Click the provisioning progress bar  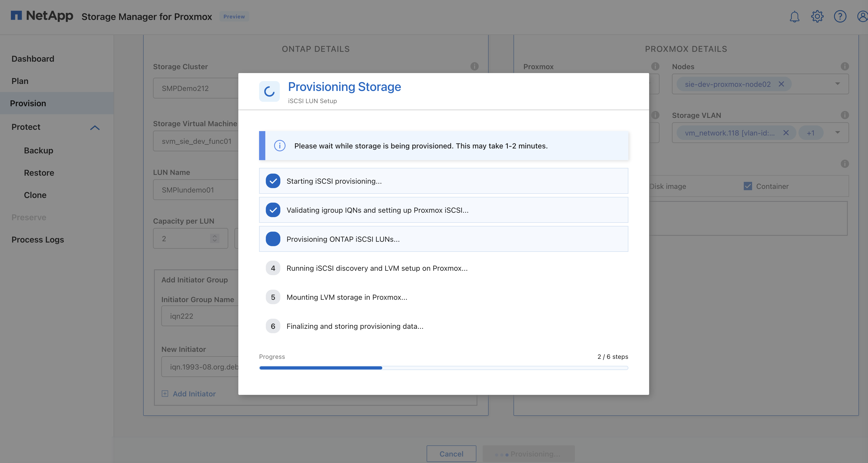[x=443, y=368]
